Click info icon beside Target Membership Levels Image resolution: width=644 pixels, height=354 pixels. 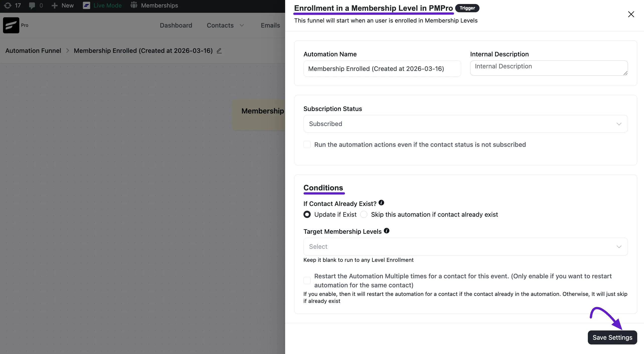(x=386, y=231)
